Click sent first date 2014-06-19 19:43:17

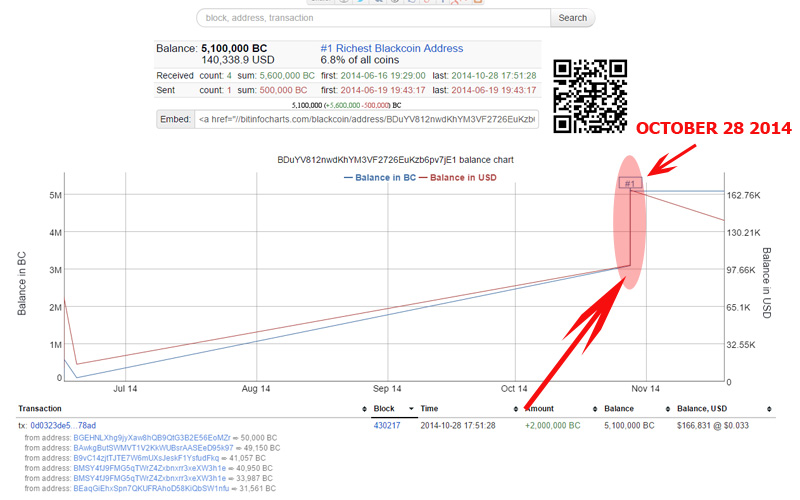[383, 90]
